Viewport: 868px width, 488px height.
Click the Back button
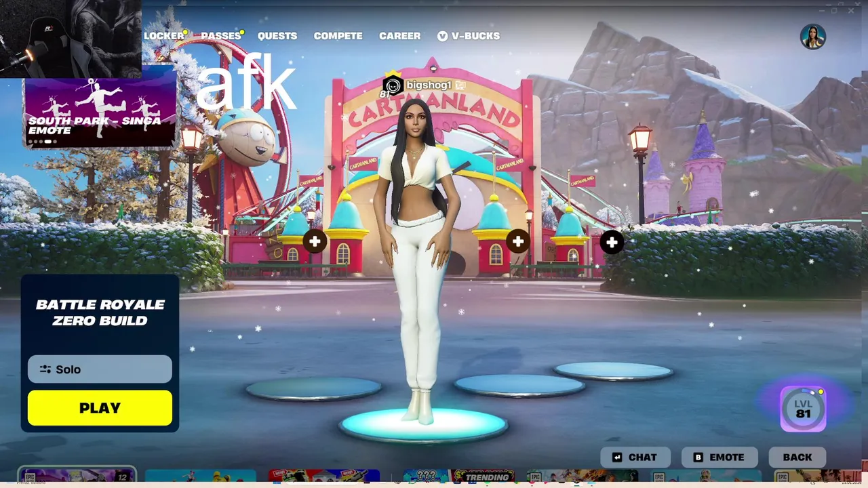point(797,457)
